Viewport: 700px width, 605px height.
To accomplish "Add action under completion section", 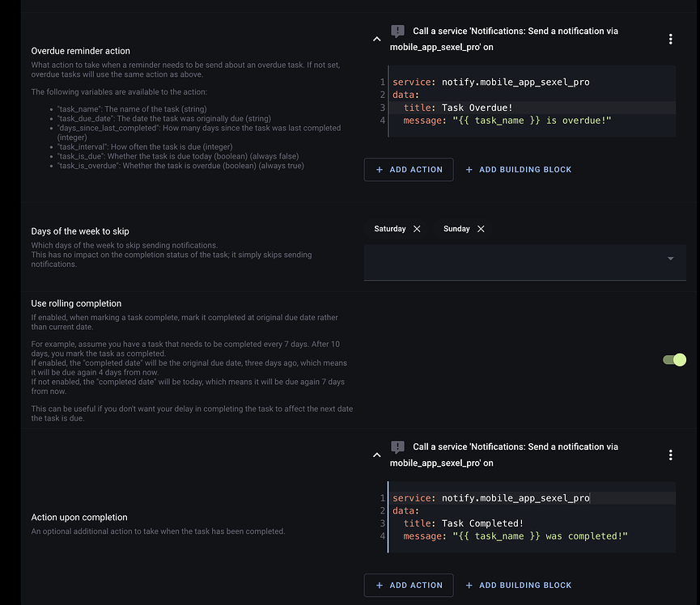I will pos(409,586).
